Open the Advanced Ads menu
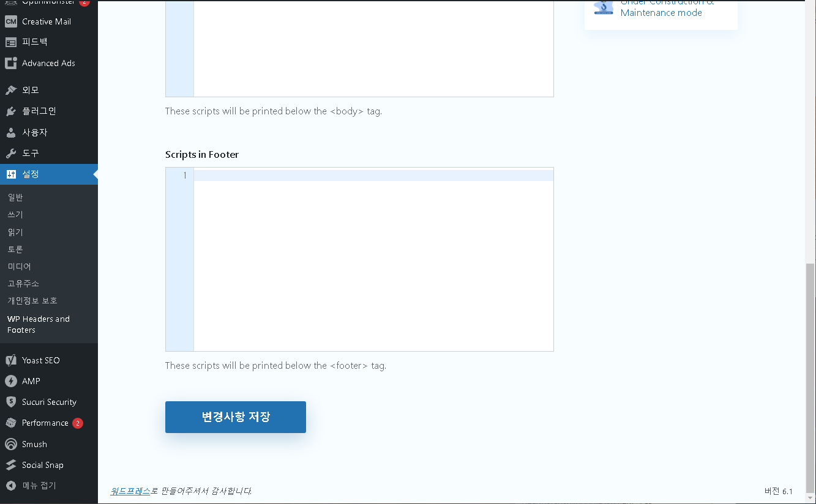This screenshot has width=816, height=504. coord(49,63)
